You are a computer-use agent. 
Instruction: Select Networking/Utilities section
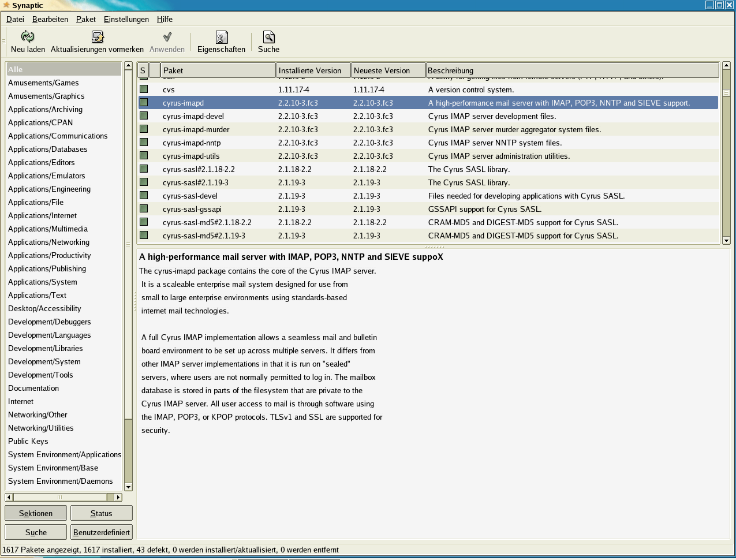[x=64, y=428]
